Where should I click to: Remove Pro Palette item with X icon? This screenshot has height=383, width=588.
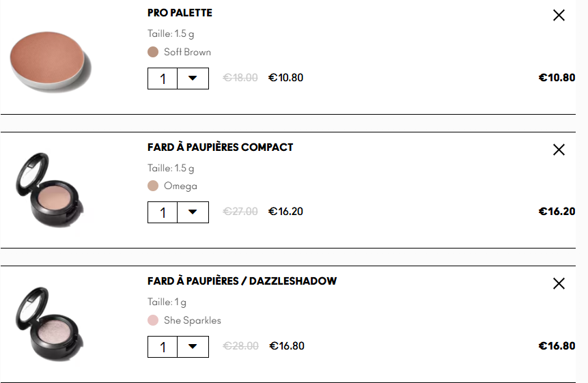coord(559,15)
